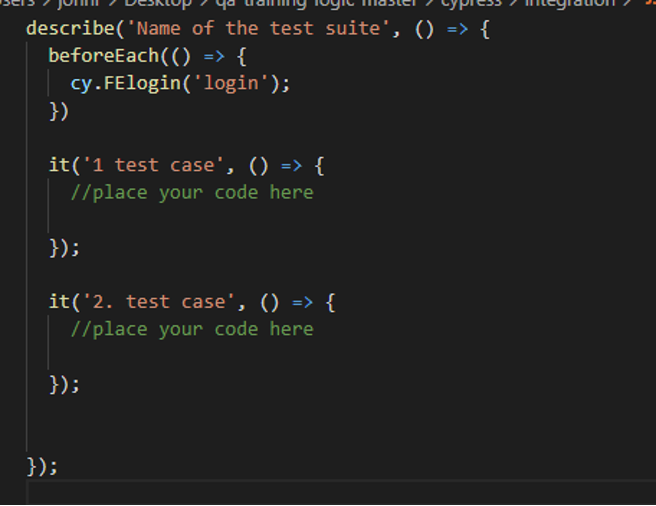Open the qa training logic master breadcrumb
Viewport: 656px width, 506px height.
pos(317,3)
